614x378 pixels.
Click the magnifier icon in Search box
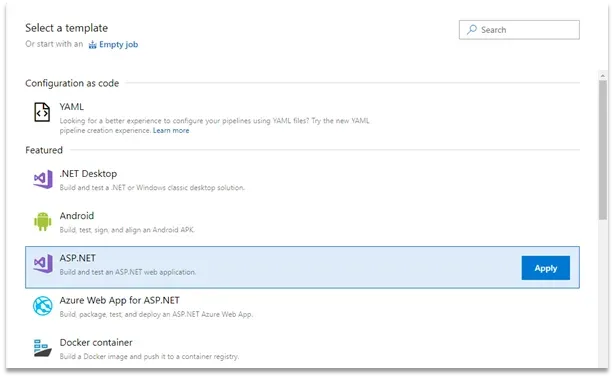472,30
